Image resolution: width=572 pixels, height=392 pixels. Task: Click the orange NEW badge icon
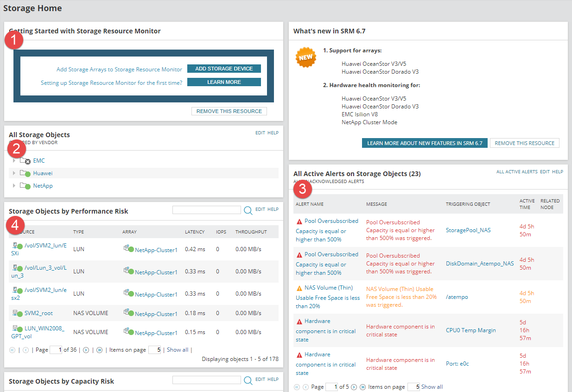tap(306, 57)
